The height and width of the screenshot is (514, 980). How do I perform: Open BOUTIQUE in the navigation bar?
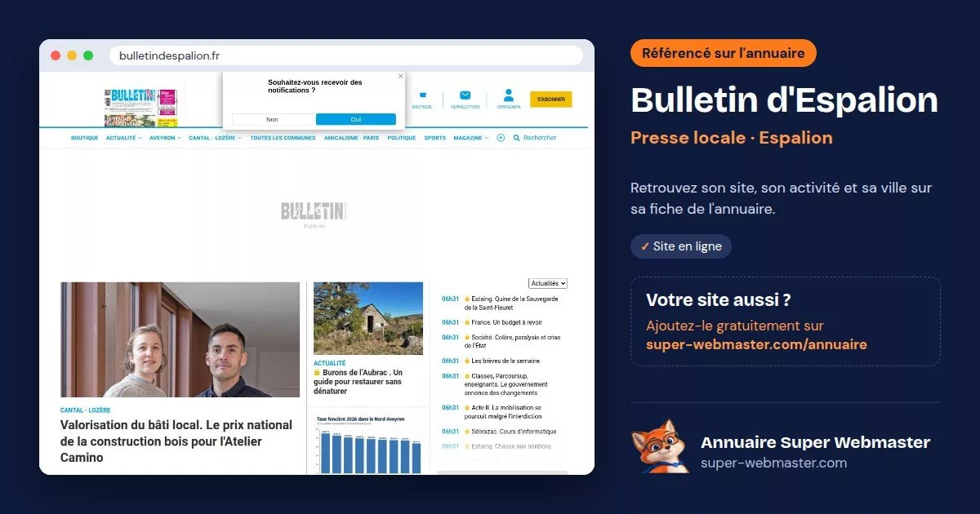(x=85, y=138)
